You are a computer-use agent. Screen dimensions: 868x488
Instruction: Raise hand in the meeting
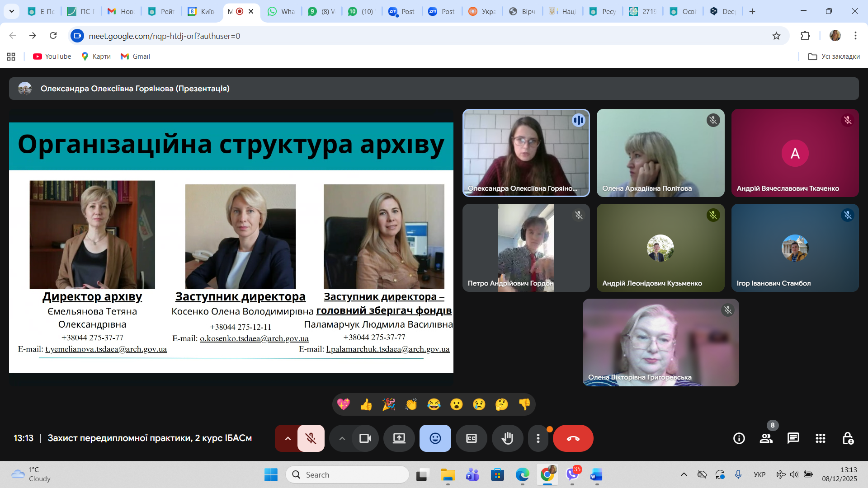pos(507,438)
